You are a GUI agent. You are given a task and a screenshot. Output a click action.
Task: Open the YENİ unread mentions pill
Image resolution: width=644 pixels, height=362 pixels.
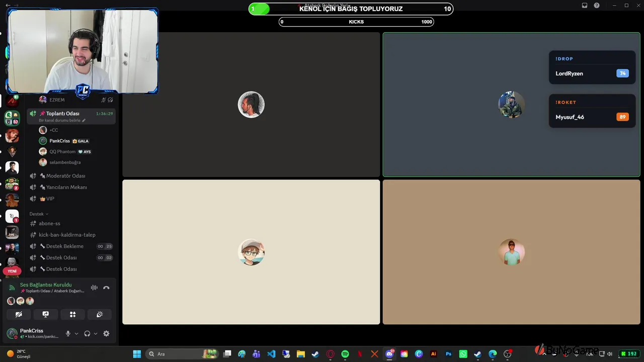(x=12, y=271)
